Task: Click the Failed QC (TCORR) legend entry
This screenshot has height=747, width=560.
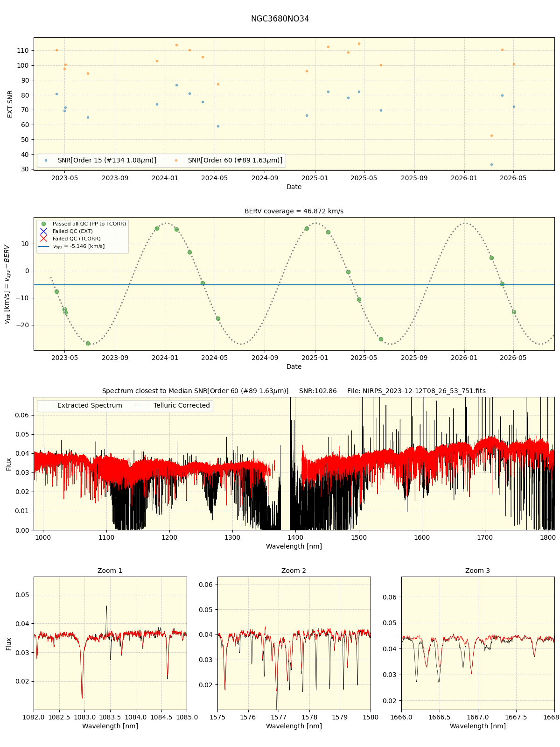Action: (70, 239)
